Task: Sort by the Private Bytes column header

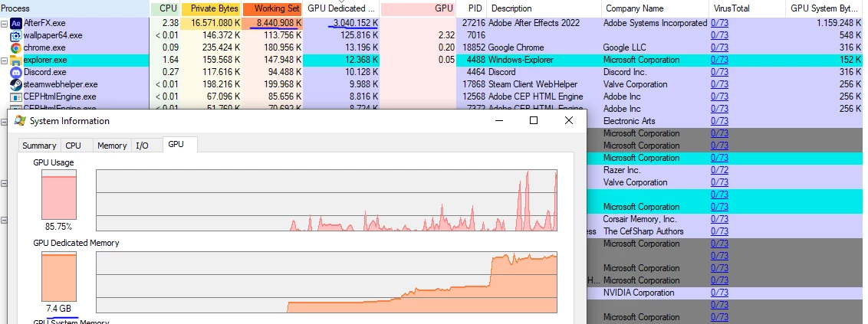Action: pyautogui.click(x=212, y=8)
